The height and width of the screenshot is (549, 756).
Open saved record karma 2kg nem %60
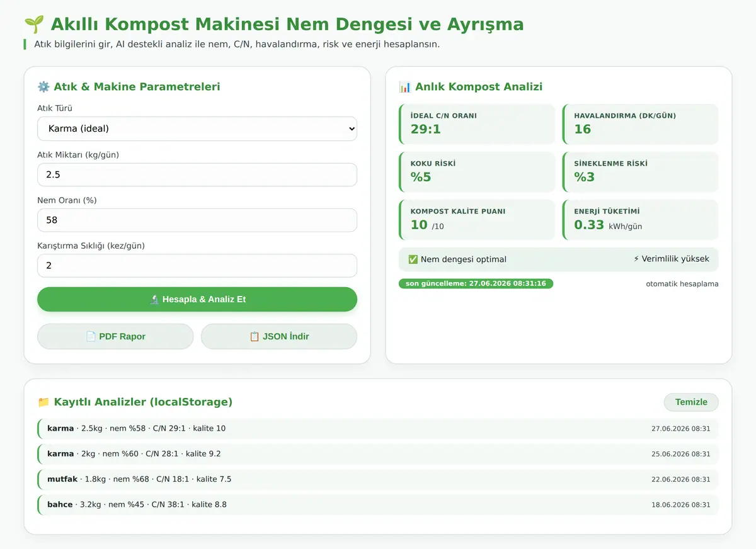coord(378,454)
